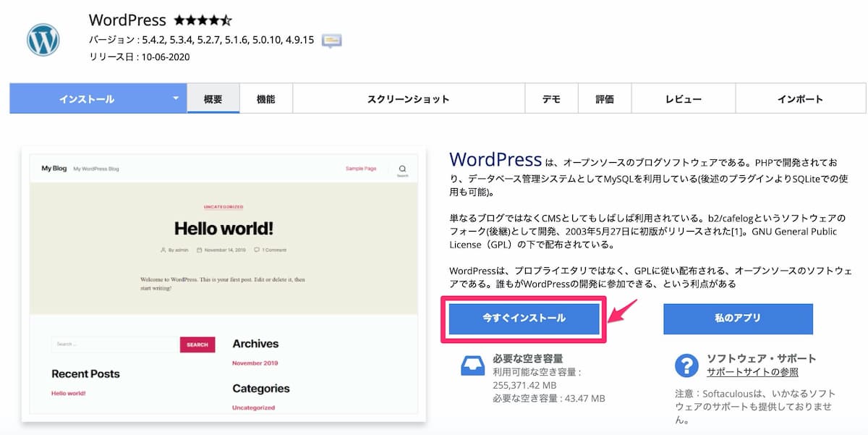The image size is (868, 435).
Task: Click the My Blog site title in preview
Action: (54, 168)
